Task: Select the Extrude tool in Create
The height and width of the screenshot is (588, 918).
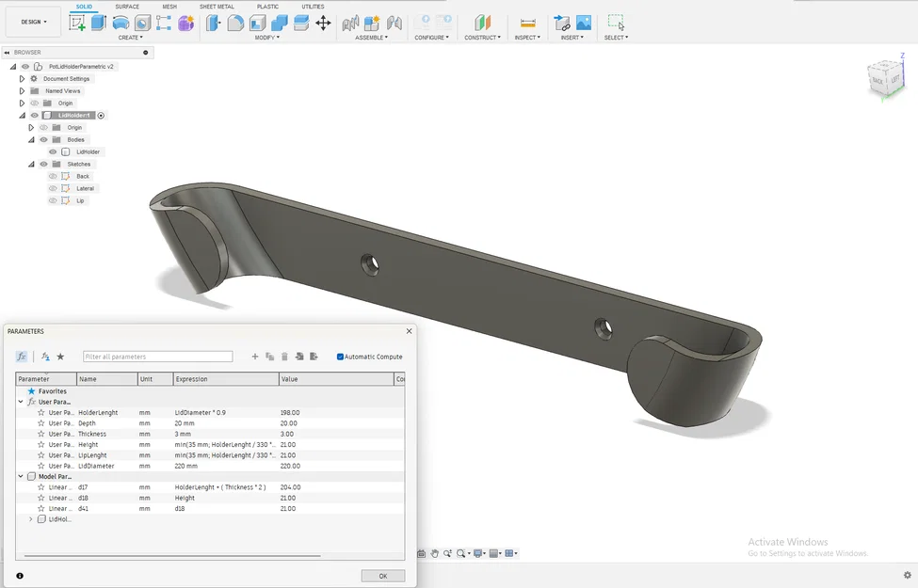Action: (x=98, y=22)
